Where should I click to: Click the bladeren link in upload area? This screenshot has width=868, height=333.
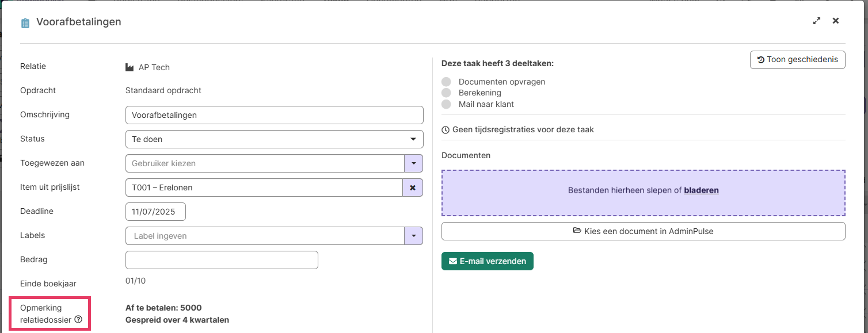point(701,190)
